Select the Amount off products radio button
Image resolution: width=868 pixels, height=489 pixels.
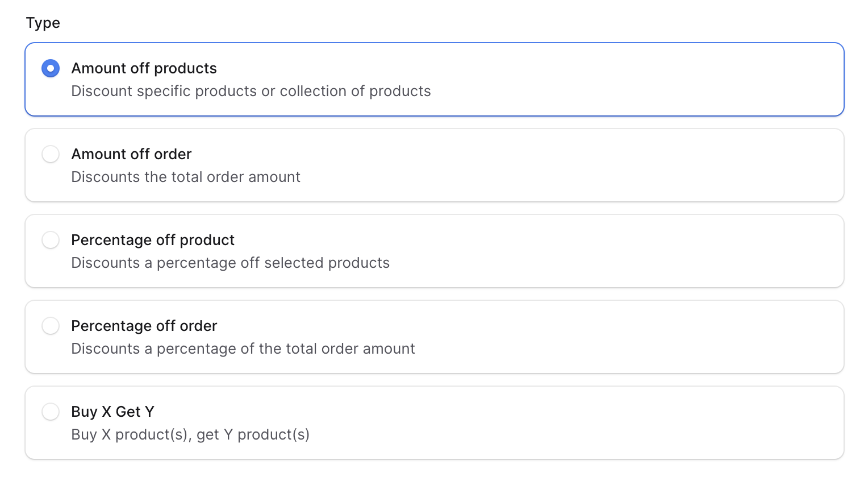pyautogui.click(x=51, y=69)
